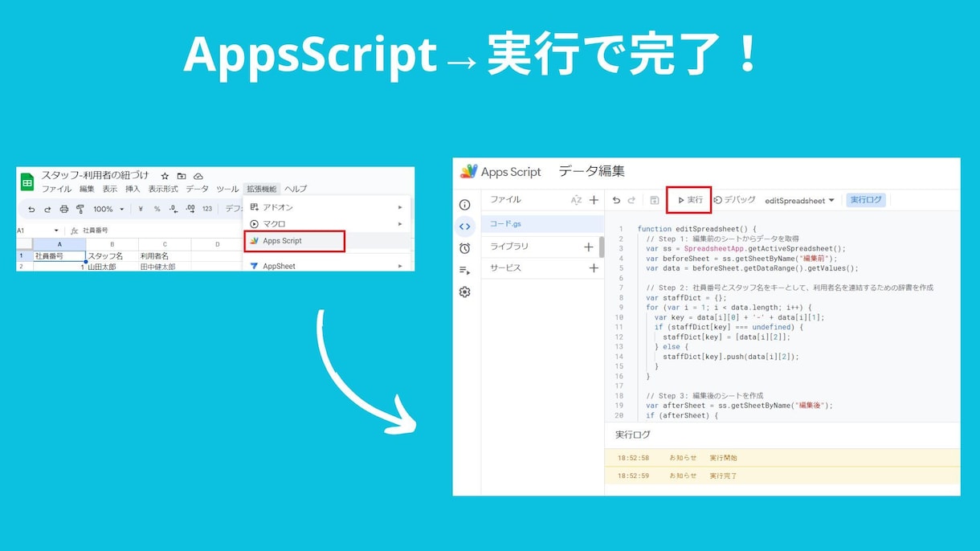The height and width of the screenshot is (551, 980).
Task: Open the 100% zoom dropdown
Action: 108,209
